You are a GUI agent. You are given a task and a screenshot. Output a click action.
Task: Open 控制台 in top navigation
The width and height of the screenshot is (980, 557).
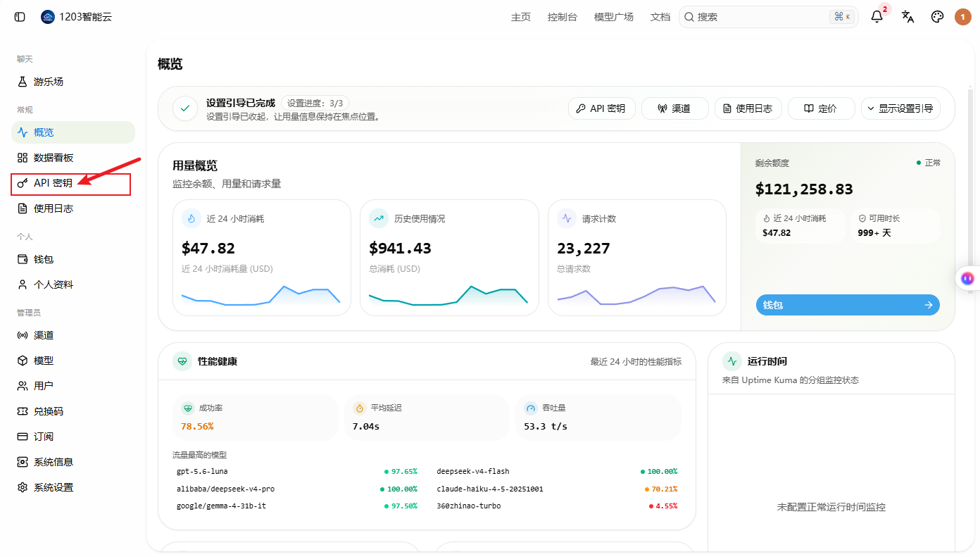(563, 17)
